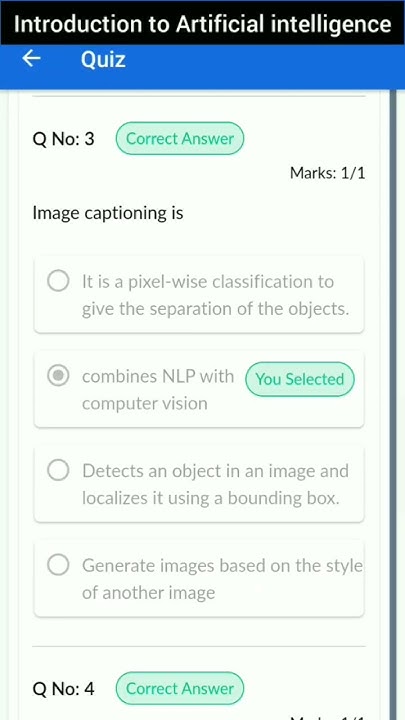
Task: Tap the back arrow icon
Action: tap(32, 59)
